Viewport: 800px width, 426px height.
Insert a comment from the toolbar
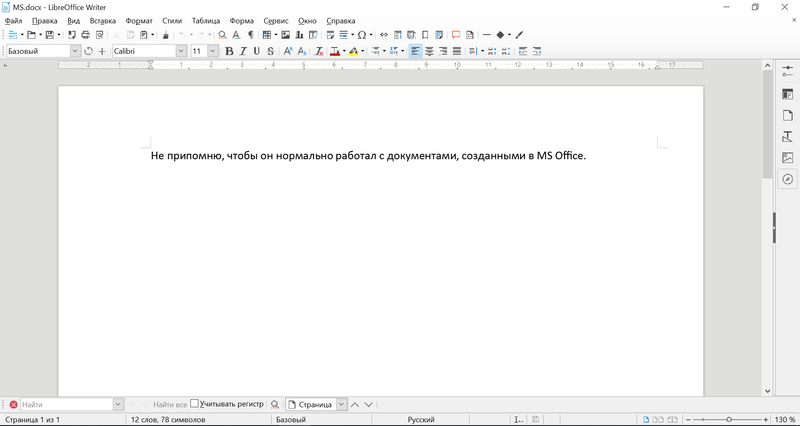point(455,35)
